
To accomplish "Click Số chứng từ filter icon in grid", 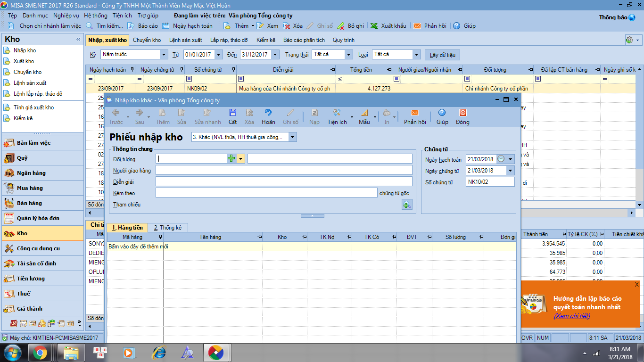I will (189, 79).
